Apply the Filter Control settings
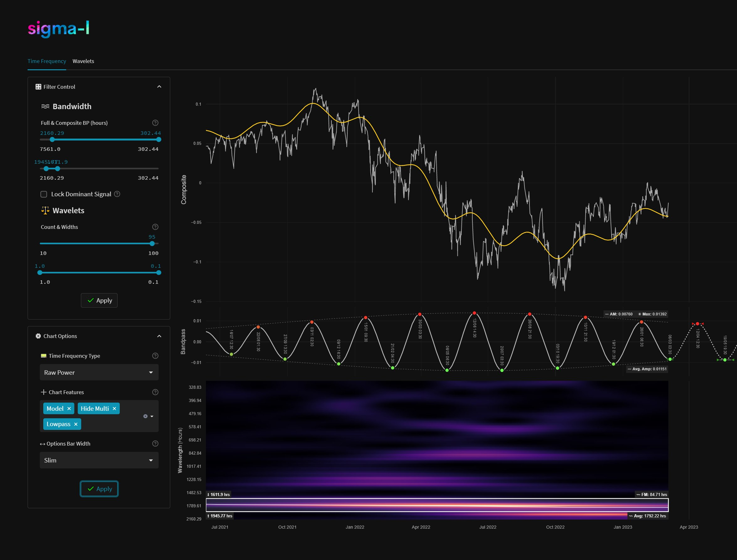This screenshot has height=560, width=737. 99,300
